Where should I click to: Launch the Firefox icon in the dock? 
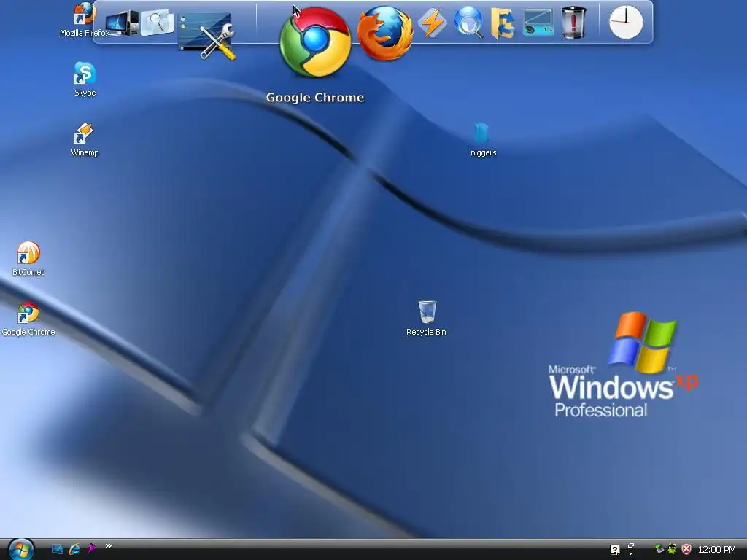point(385,34)
